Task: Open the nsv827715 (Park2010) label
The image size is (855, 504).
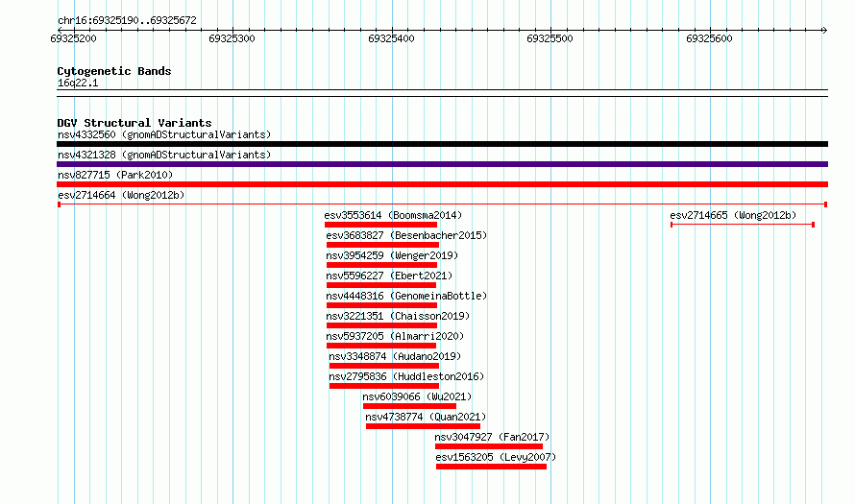Action: [115, 175]
